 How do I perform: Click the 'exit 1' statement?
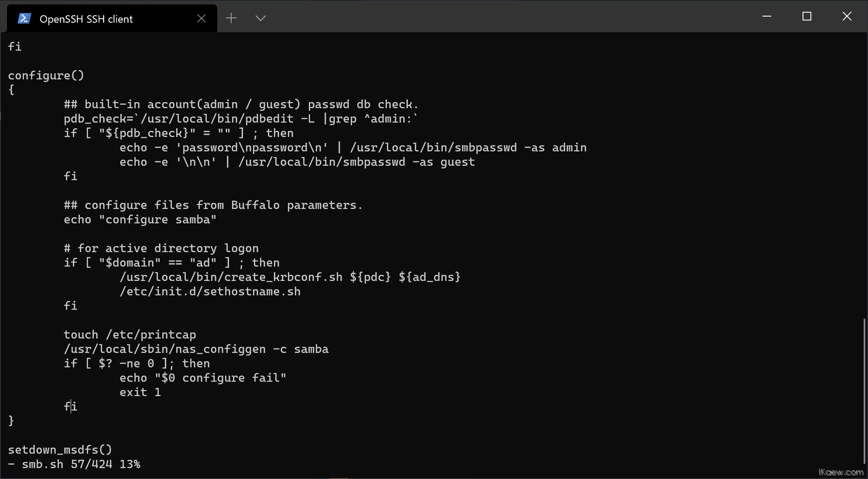[140, 392]
